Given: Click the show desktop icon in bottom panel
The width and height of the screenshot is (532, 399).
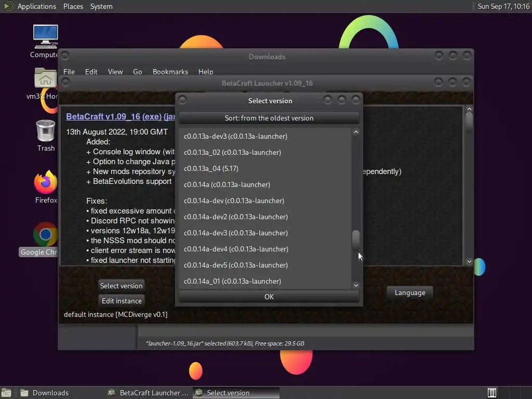Looking at the screenshot, I should [6, 393].
